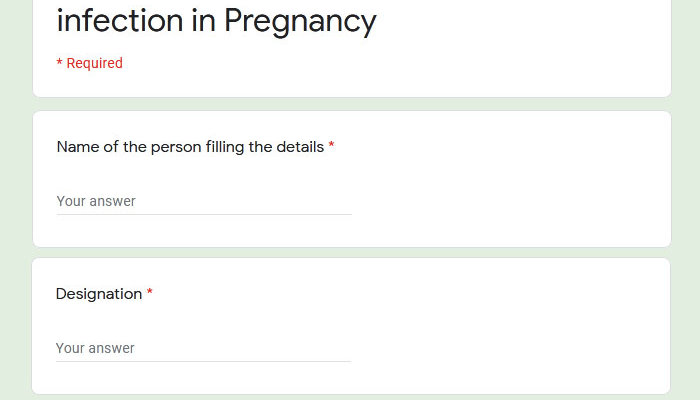Click the underline beneath the Designation answer field
700x400 pixels.
(x=204, y=362)
